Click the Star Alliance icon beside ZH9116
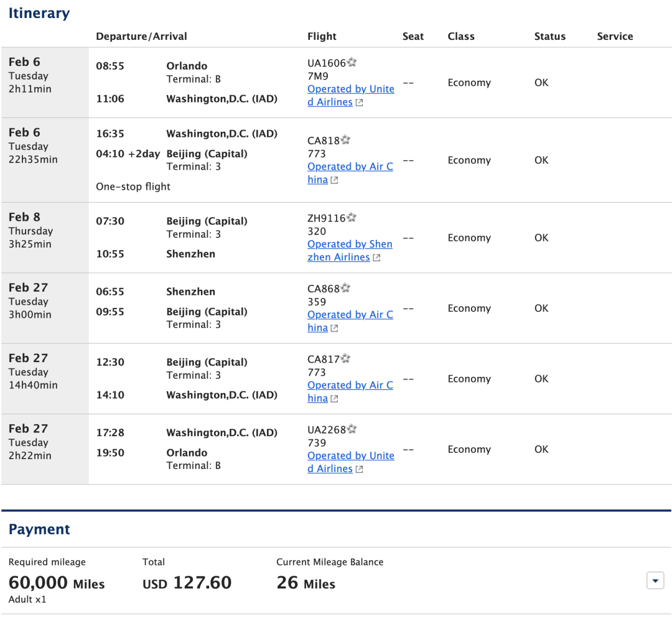The height and width of the screenshot is (622, 672). click(x=352, y=218)
